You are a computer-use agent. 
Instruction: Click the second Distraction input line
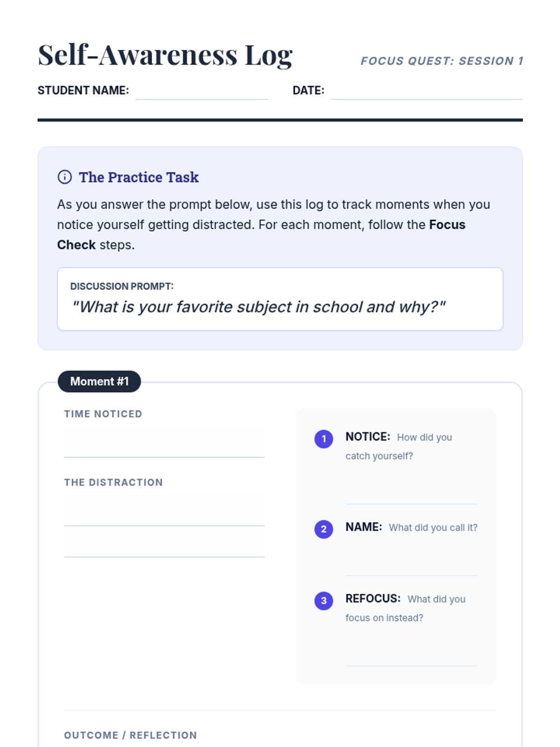(164, 542)
